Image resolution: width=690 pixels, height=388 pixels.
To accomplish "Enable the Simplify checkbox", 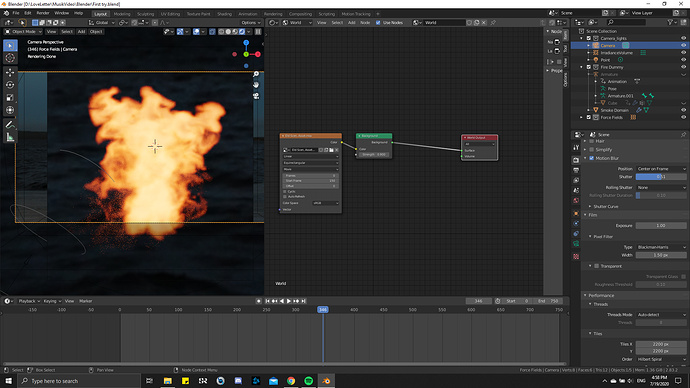I will (x=591, y=150).
